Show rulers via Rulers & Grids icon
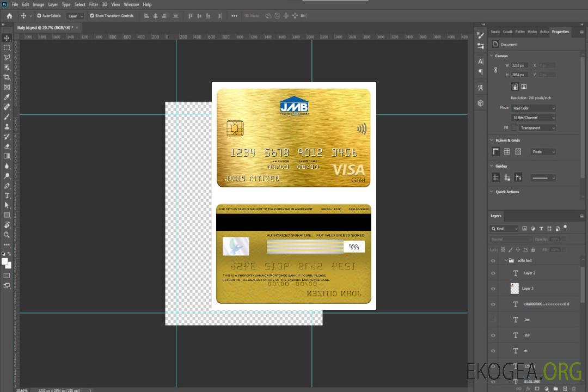This screenshot has width=588, height=392. pos(496,151)
